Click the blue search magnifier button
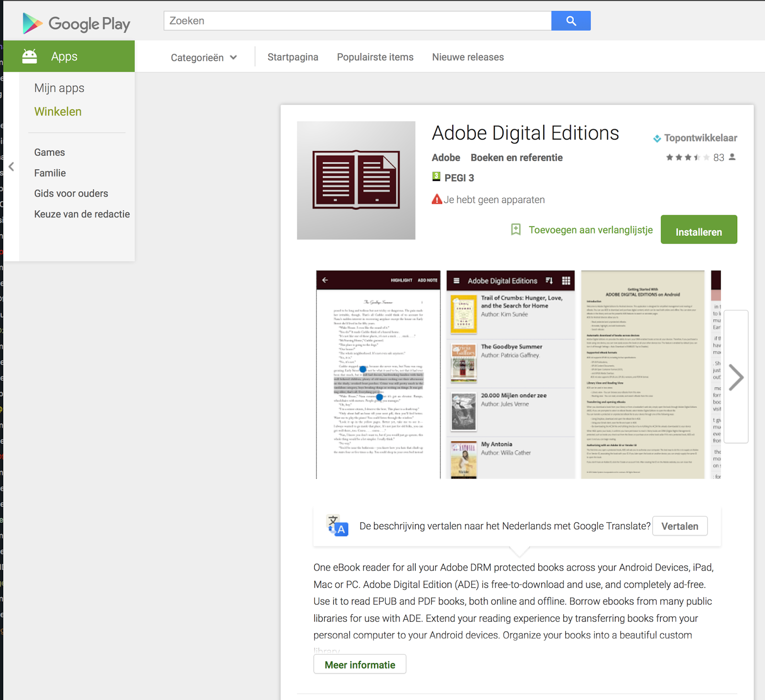Screen dimensions: 765x700 (571, 21)
